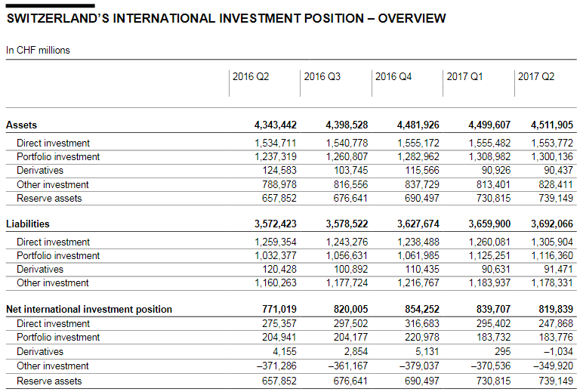580x392 pixels.
Task: Select the bold Liabilities row label
Action: point(29,224)
